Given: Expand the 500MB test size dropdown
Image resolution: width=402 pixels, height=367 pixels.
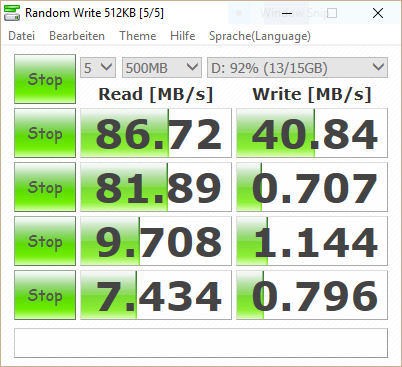Looking at the screenshot, I should [x=162, y=68].
